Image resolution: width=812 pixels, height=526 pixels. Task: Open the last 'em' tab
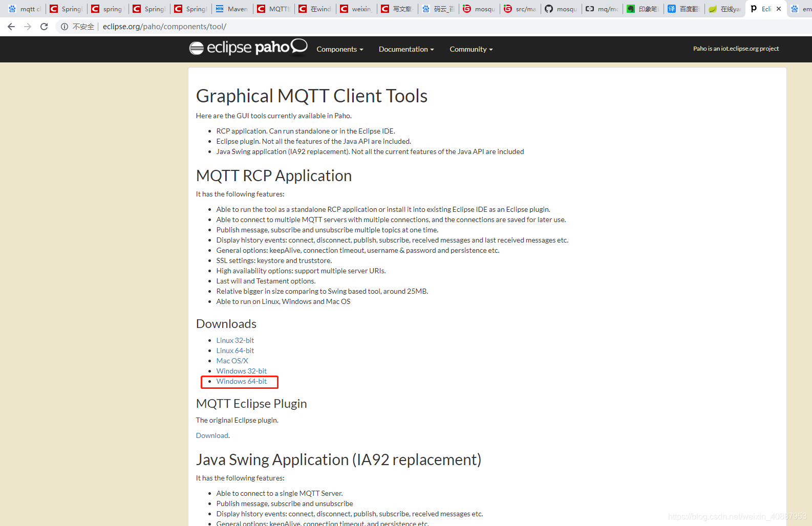[801, 9]
